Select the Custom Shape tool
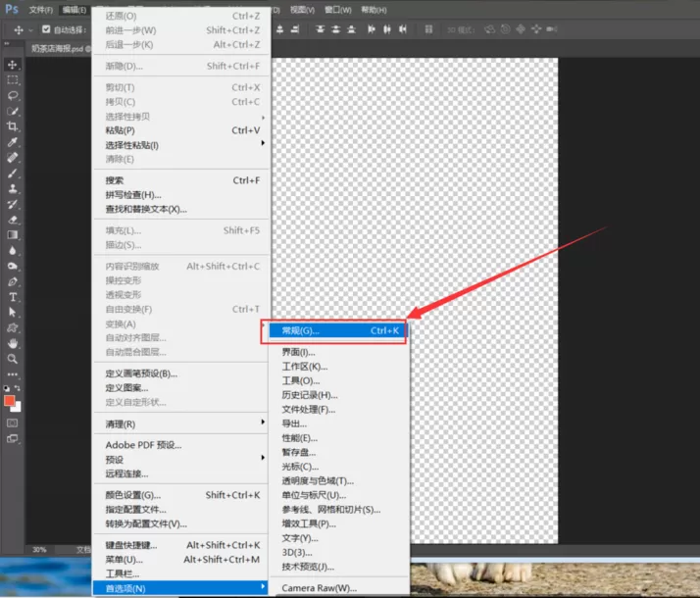This screenshot has height=598, width=700. click(x=13, y=328)
